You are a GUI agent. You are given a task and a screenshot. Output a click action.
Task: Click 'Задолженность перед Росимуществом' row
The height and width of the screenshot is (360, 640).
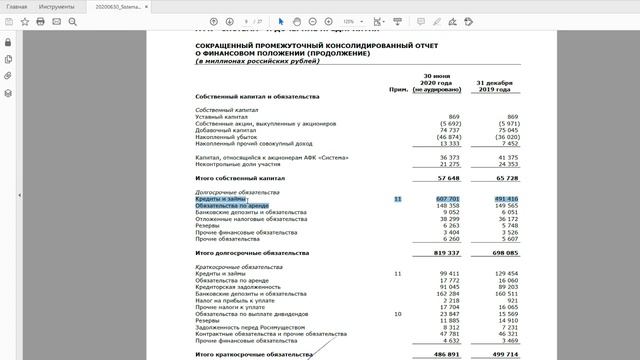pyautogui.click(x=250, y=327)
